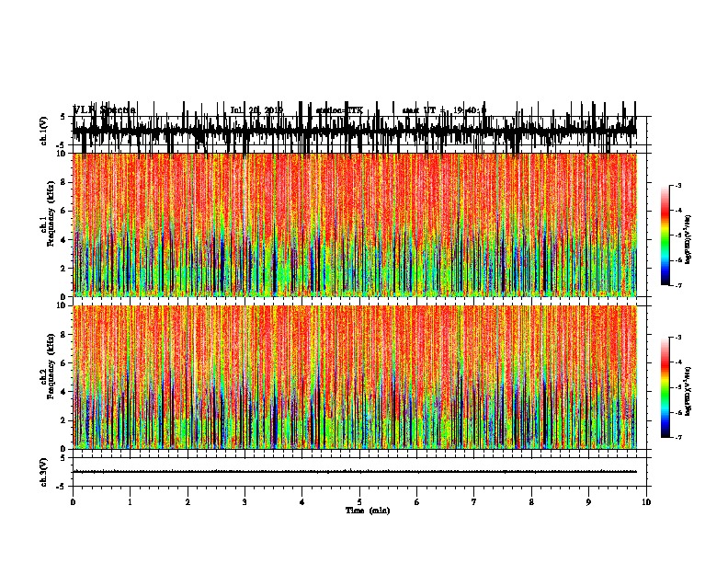Click the 'Jul 20, 2019' date label
This screenshot has width=728, height=563.
click(x=256, y=110)
